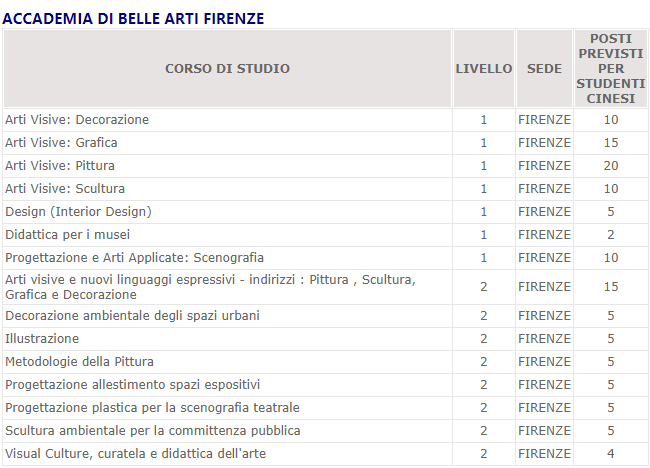Select Progettazione plastica per la scenografia teatrale
Viewport: 650px width, 468px height.
tap(152, 408)
